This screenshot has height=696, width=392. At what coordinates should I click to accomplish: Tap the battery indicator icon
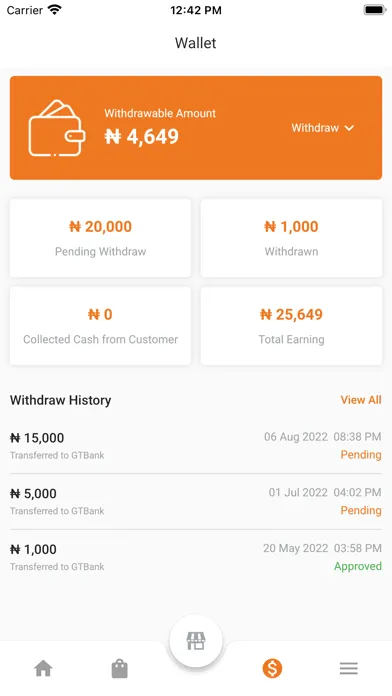pos(375,10)
